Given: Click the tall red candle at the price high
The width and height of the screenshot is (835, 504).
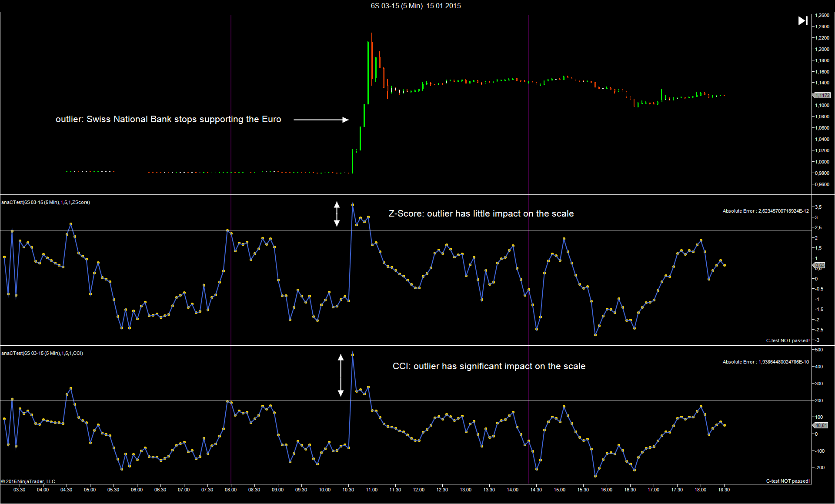Looking at the screenshot, I should click(x=372, y=59).
